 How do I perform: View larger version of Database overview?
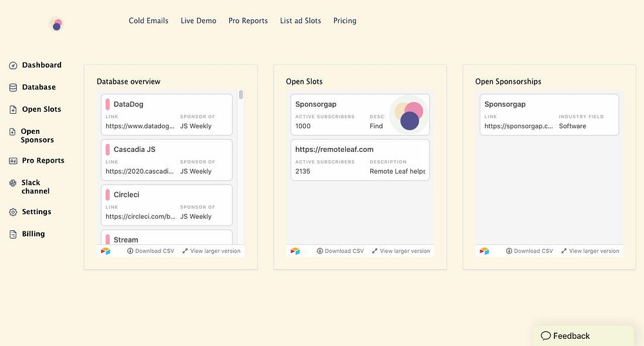tap(211, 251)
